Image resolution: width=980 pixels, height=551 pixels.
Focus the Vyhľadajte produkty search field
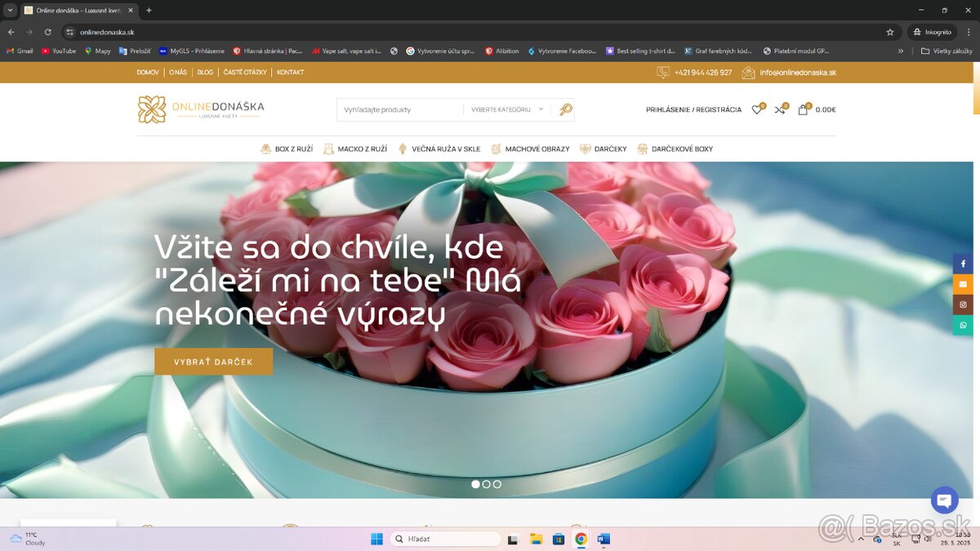coord(400,109)
